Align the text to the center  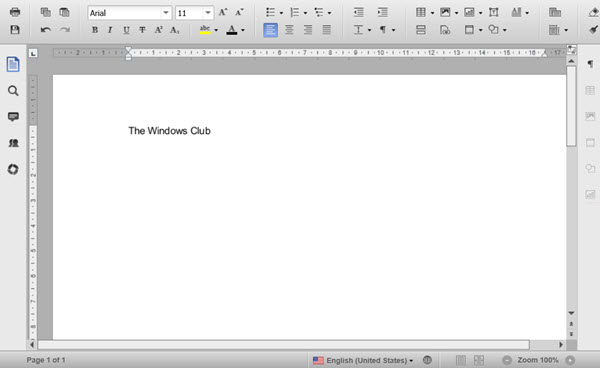pos(289,30)
